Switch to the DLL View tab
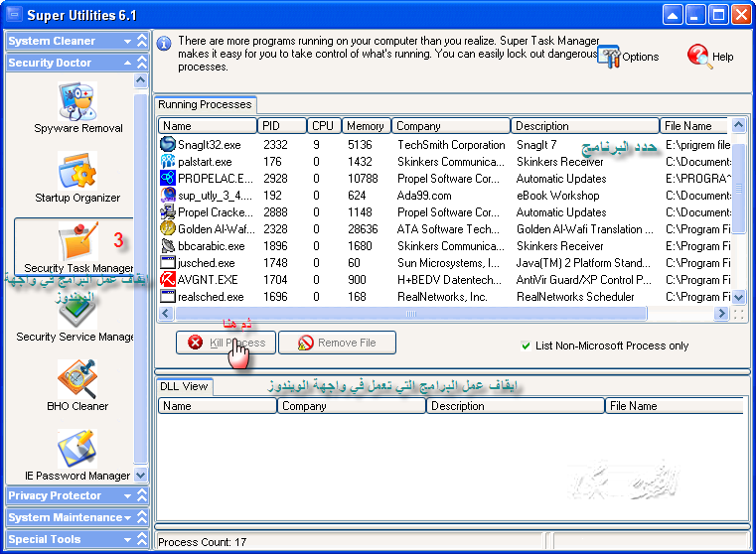Screen dimensions: 756x554 [x=184, y=386]
